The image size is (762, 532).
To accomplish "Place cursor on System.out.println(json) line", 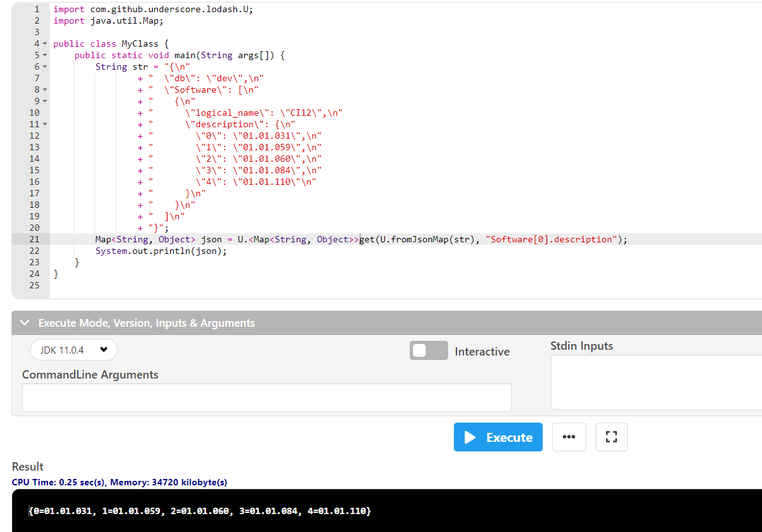I will pyautogui.click(x=161, y=251).
